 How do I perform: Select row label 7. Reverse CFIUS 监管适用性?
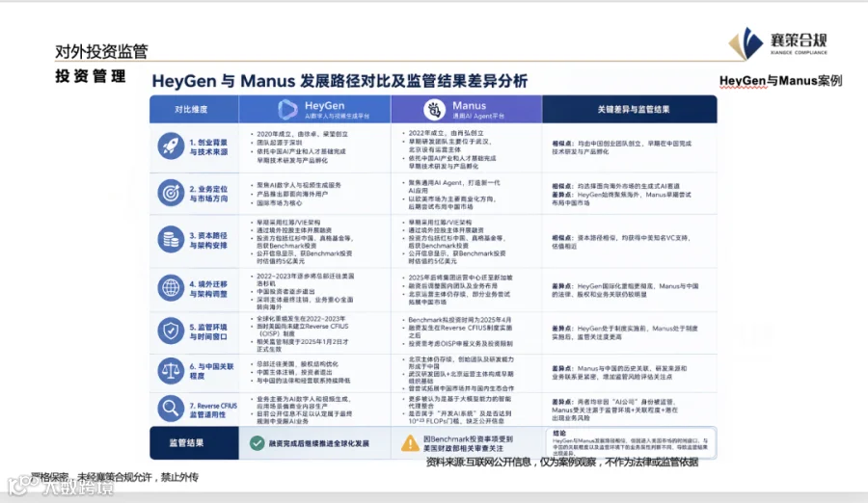pyautogui.click(x=213, y=410)
